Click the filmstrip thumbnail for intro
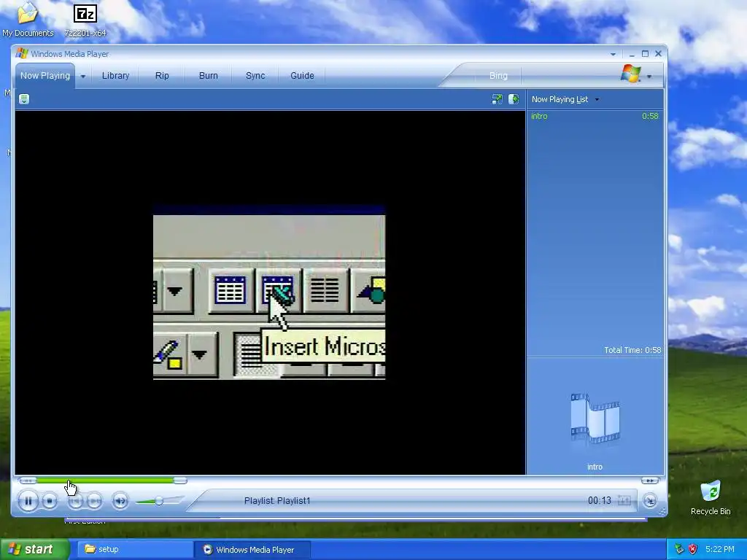747x560 pixels. tap(595, 419)
